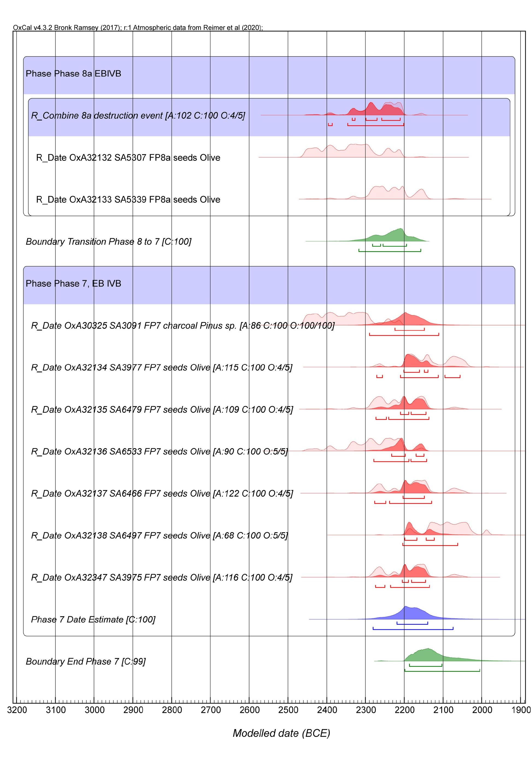The height and width of the screenshot is (772, 532).
Task: Click the Phase 8a EBIVB header label
Action: 73,73
